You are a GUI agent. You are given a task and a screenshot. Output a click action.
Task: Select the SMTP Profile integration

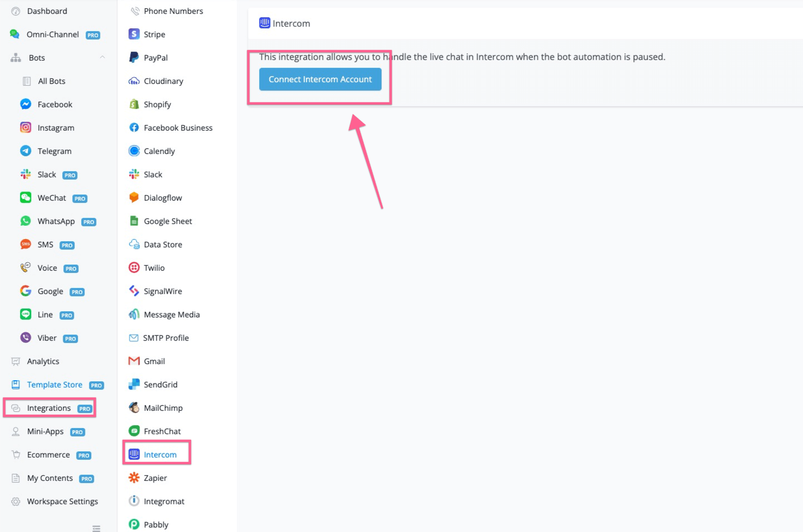coord(166,338)
